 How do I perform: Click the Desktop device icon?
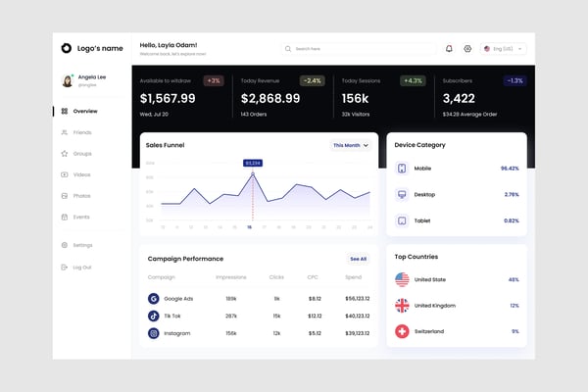(402, 194)
